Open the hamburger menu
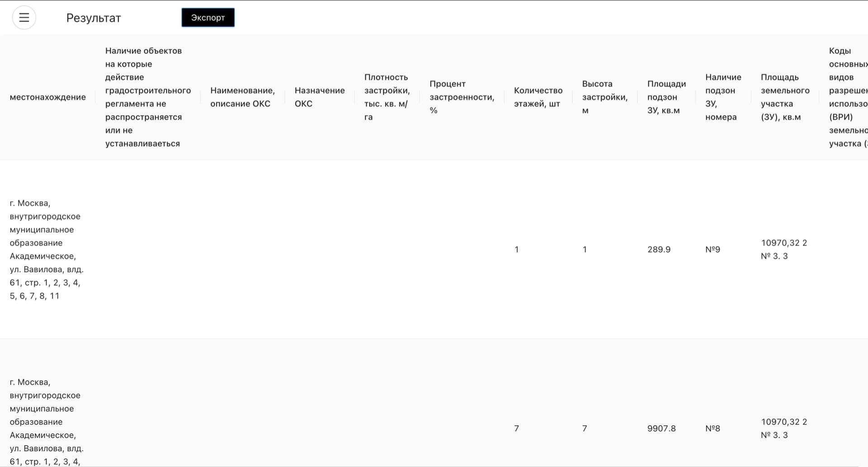868x467 pixels. pyautogui.click(x=24, y=18)
